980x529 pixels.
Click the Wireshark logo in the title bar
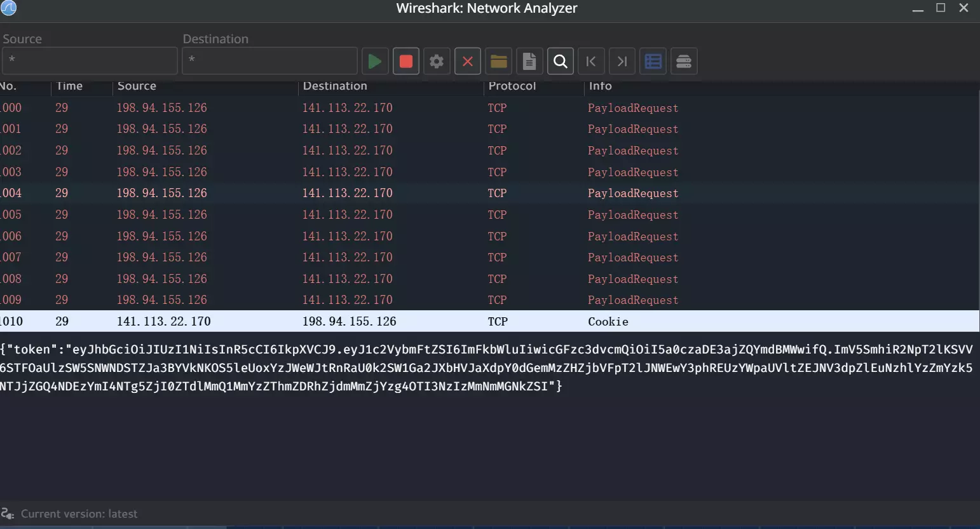pos(9,8)
